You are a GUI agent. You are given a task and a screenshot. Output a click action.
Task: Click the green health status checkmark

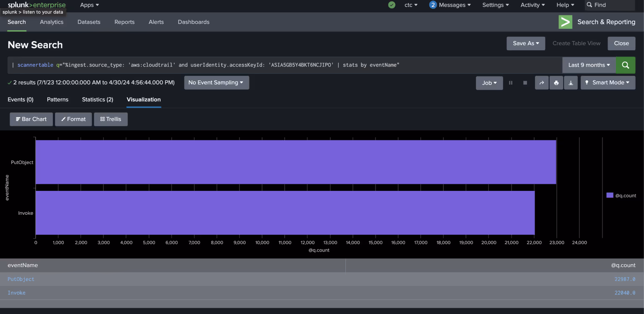(x=392, y=5)
